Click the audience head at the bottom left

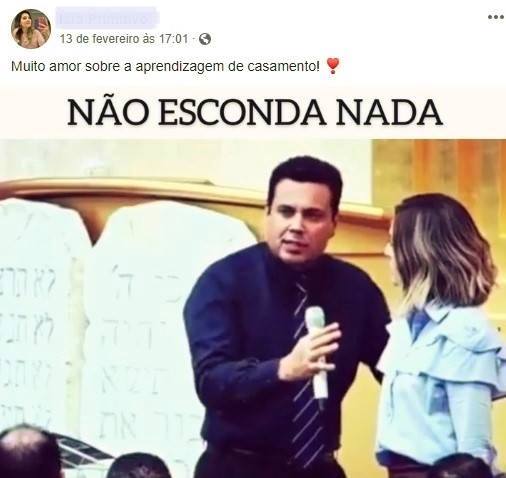click(28, 453)
